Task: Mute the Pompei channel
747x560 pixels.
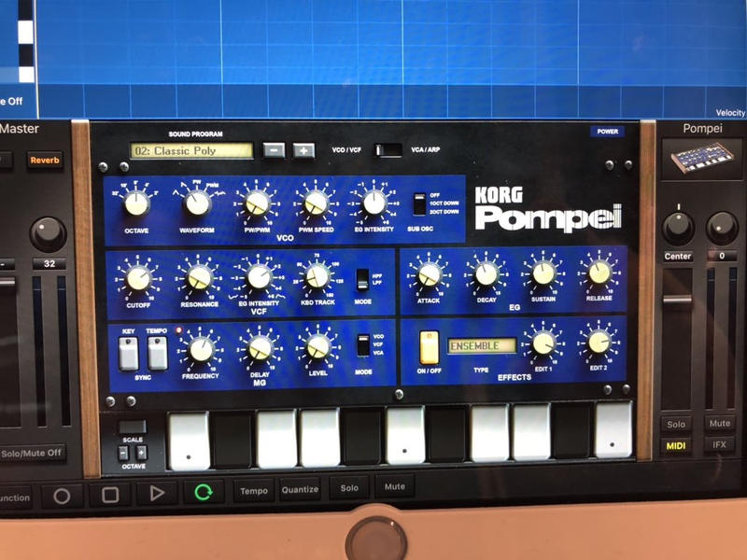Action: point(719,423)
